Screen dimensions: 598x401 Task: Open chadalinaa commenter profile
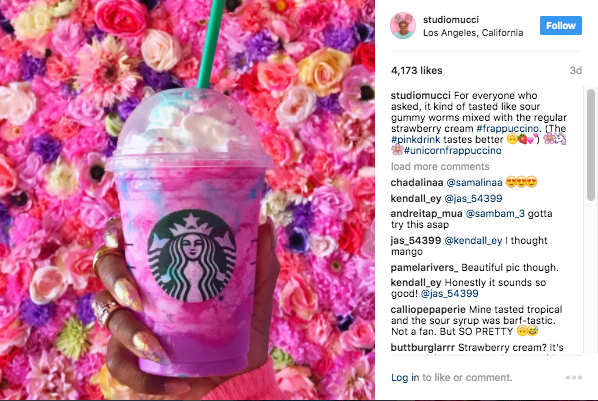[417, 183]
